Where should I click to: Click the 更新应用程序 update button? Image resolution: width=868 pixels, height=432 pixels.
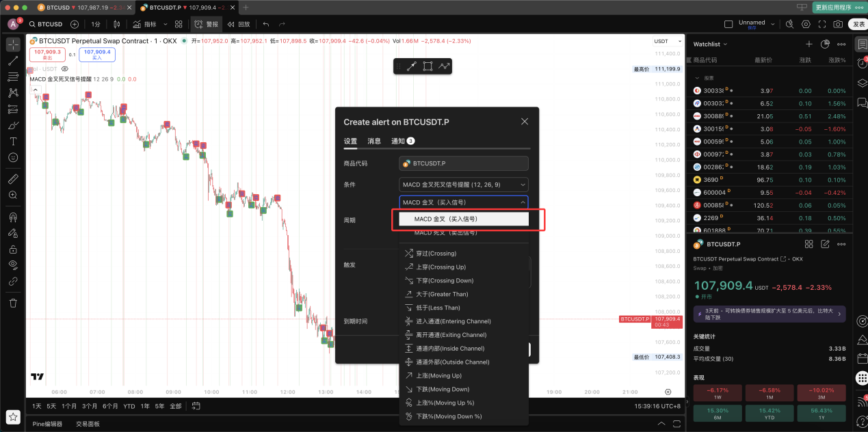tap(834, 7)
